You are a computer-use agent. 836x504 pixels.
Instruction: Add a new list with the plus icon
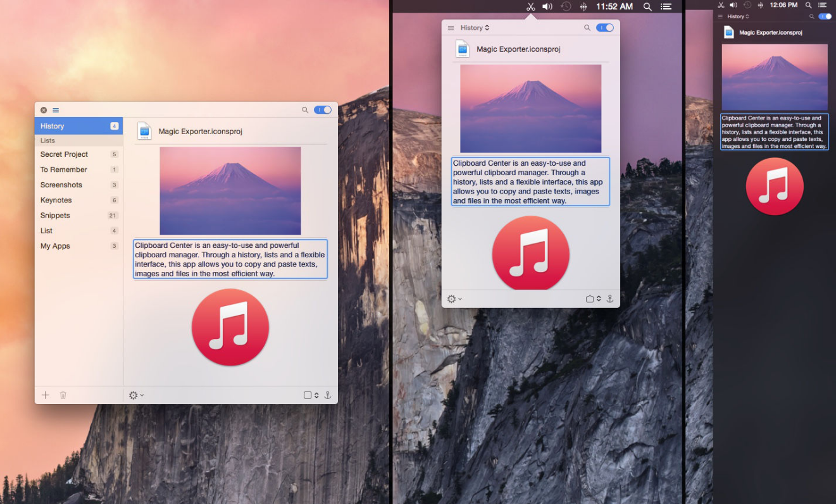point(46,395)
